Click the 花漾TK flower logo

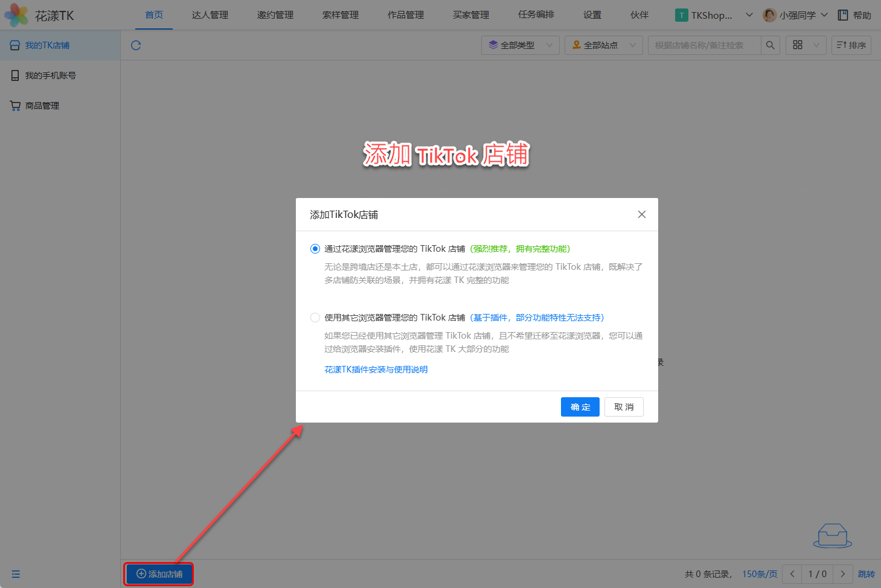point(16,15)
